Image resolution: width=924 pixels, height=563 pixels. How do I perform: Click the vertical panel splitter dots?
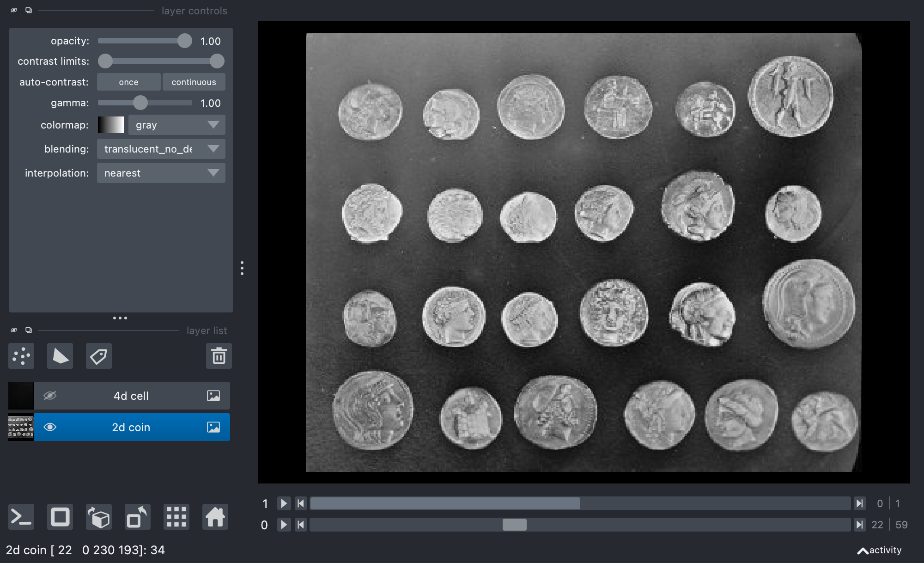coord(242,268)
